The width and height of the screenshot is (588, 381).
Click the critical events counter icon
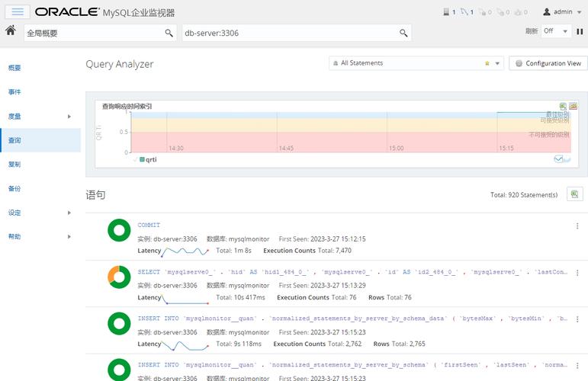click(500, 12)
